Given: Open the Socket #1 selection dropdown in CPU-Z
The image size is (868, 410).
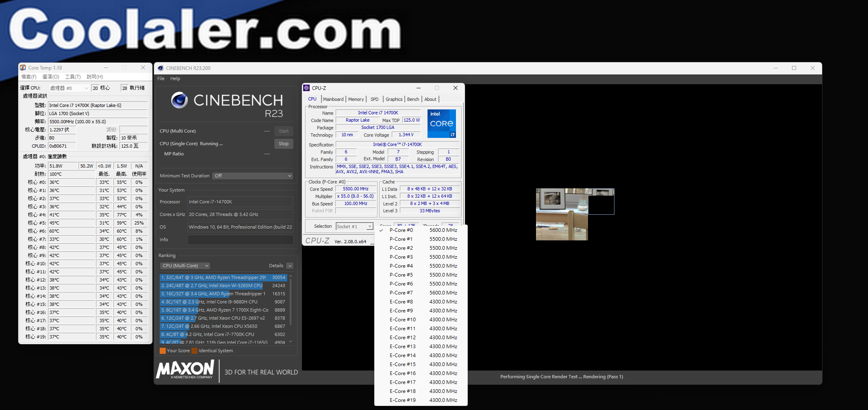Looking at the screenshot, I should pyautogui.click(x=354, y=227).
